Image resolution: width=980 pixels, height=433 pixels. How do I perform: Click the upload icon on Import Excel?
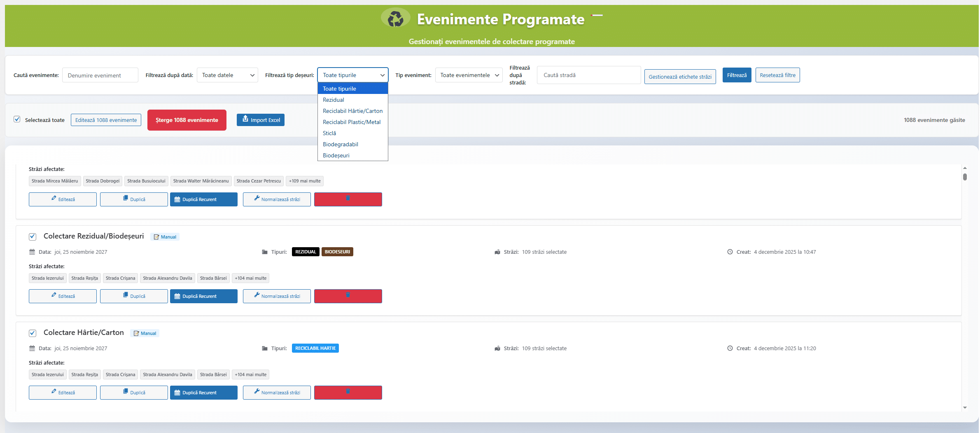[245, 119]
